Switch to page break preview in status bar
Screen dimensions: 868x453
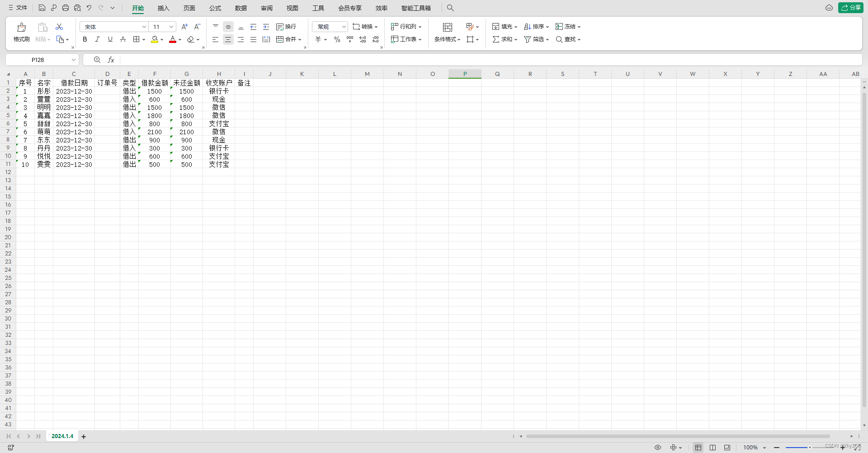click(x=727, y=447)
